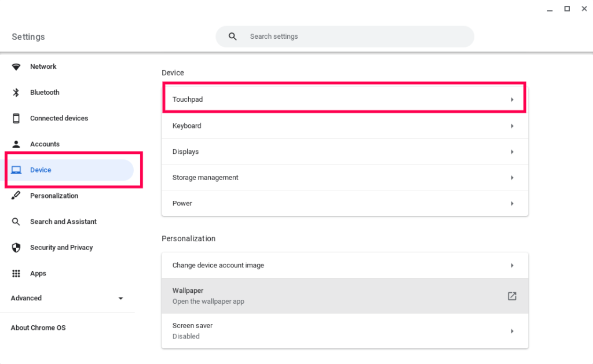Image resolution: width=593 pixels, height=364 pixels.
Task: Click the Bluetooth symbol icon
Action: pos(16,93)
